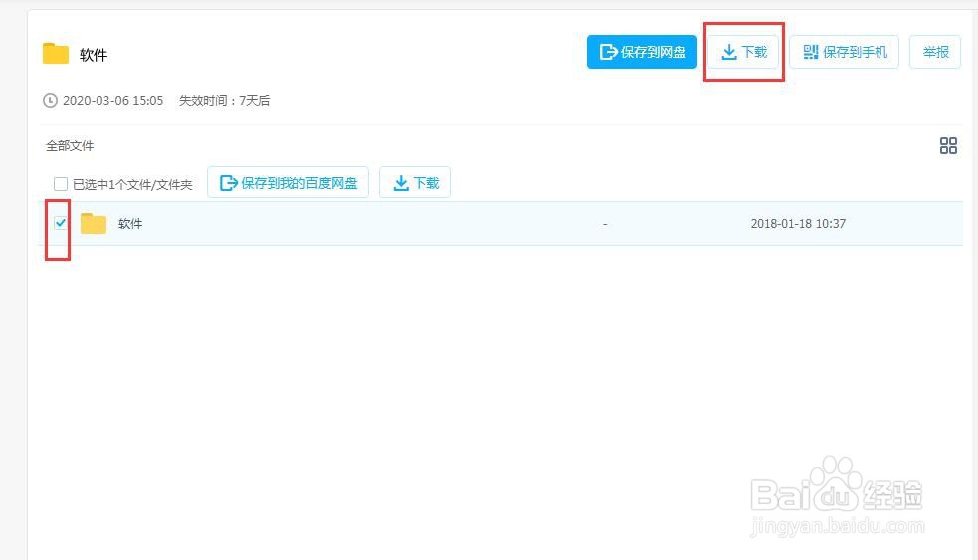978x560 pixels.
Task: Switch to grid view icon
Action: [948, 146]
